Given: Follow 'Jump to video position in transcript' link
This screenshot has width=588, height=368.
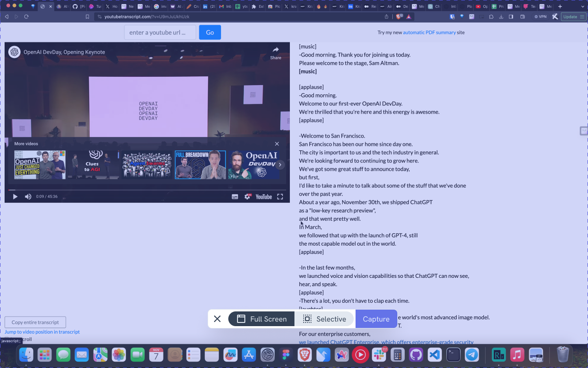Looking at the screenshot, I should coord(42,332).
